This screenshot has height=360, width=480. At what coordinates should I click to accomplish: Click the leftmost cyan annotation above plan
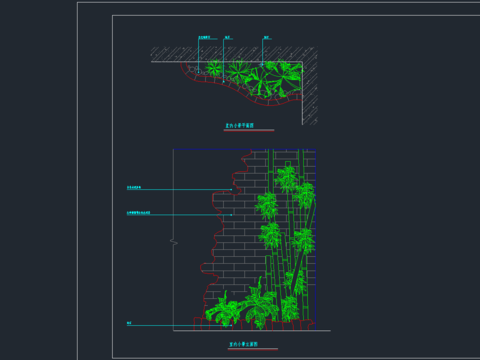click(x=204, y=38)
